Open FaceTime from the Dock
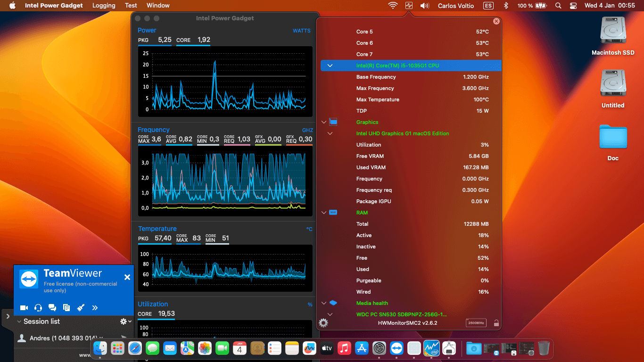The image size is (644, 362). [222, 348]
